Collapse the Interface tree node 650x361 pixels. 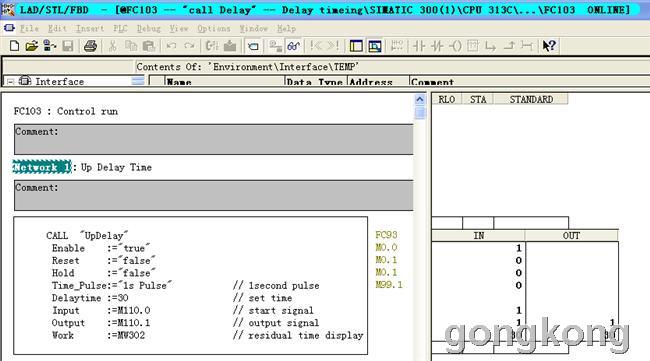(x=10, y=82)
